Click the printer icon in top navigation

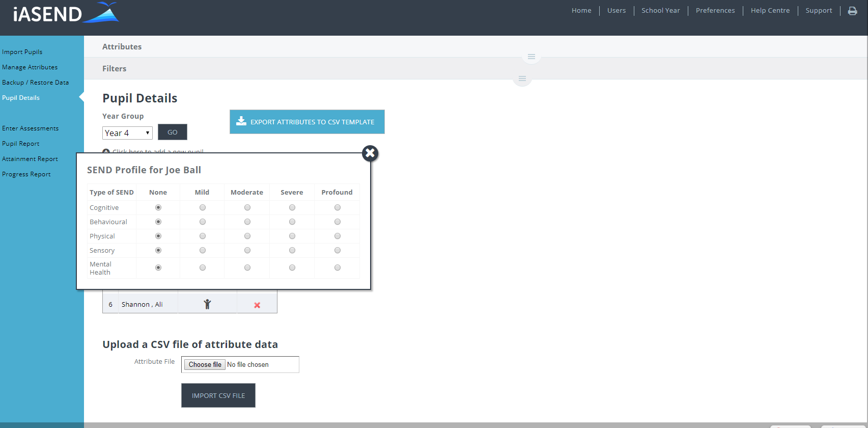click(852, 11)
